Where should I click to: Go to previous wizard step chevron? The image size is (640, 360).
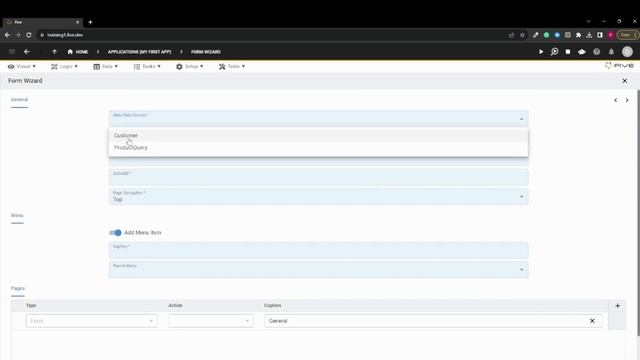coord(616,100)
